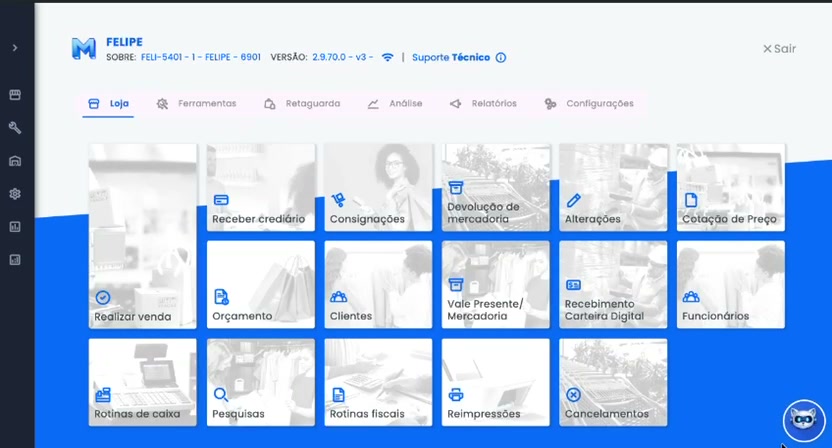832x448 pixels.
Task: Click the robot assistant icon
Action: coord(803,421)
